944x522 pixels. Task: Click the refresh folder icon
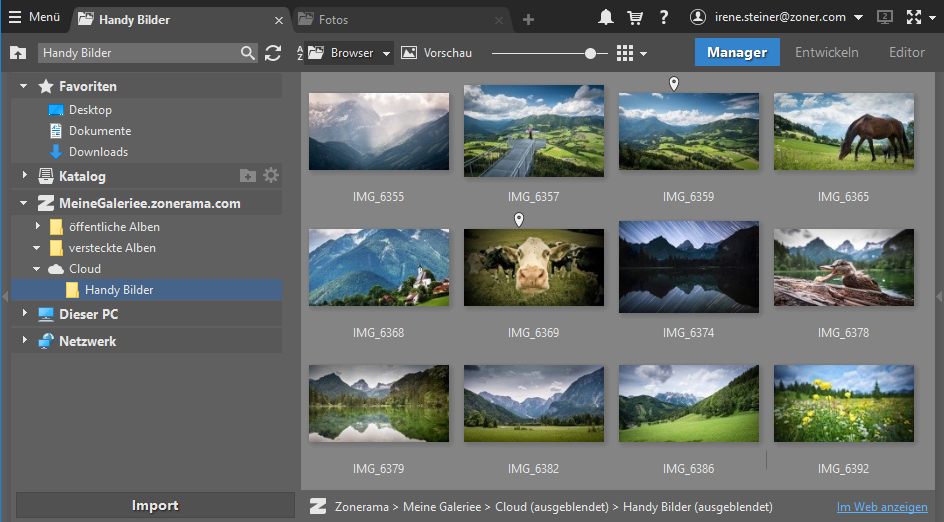(273, 53)
